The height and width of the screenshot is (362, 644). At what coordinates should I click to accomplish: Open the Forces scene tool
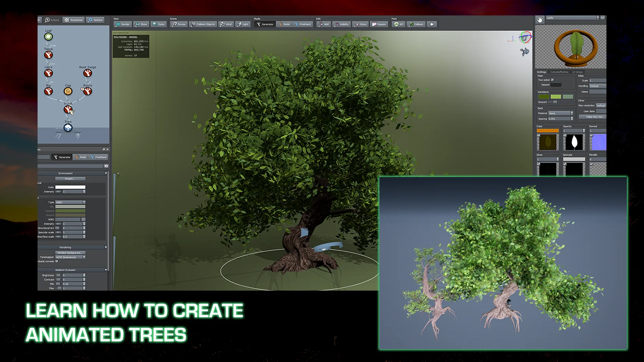pyautogui.click(x=178, y=24)
